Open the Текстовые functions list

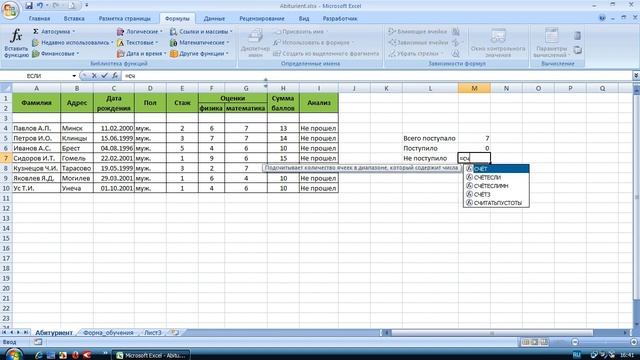coord(138,42)
